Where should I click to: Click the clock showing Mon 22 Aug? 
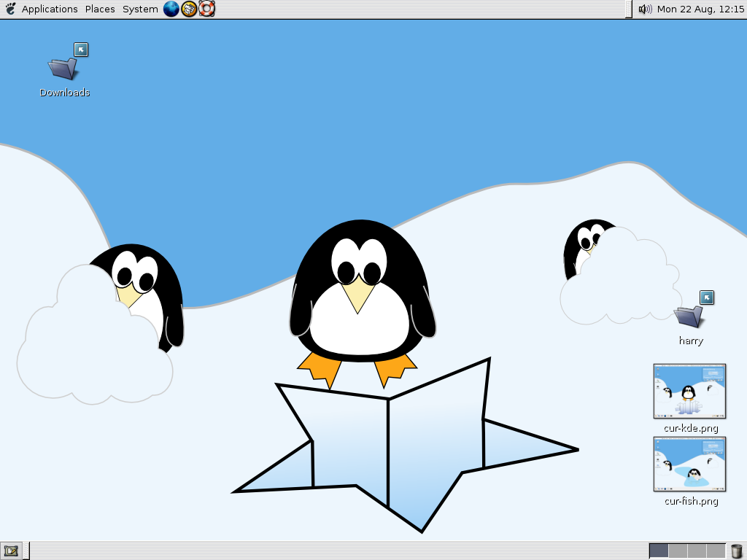click(700, 9)
